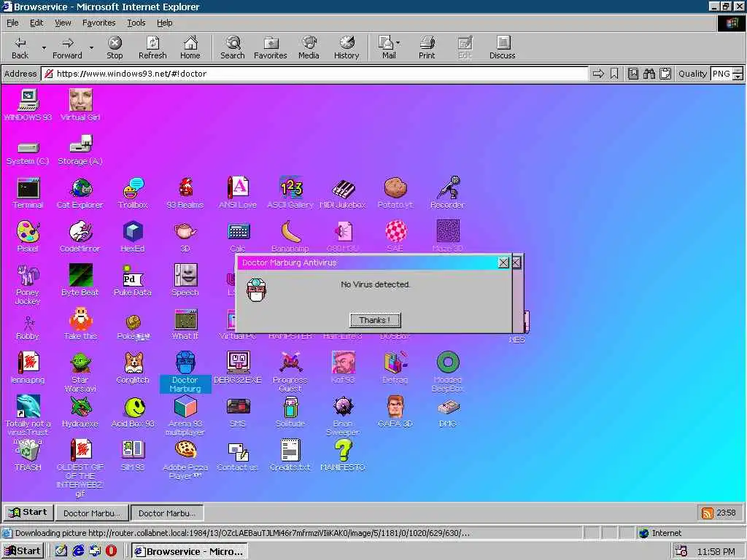Launch Bananamp icon
The height and width of the screenshot is (560, 747).
290,236
